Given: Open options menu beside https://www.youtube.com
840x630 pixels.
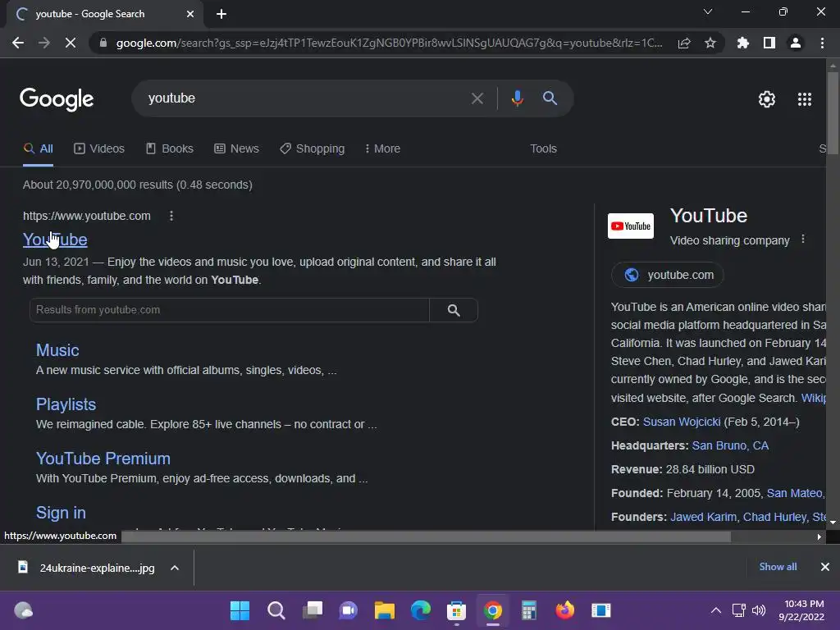Looking at the screenshot, I should 171,216.
